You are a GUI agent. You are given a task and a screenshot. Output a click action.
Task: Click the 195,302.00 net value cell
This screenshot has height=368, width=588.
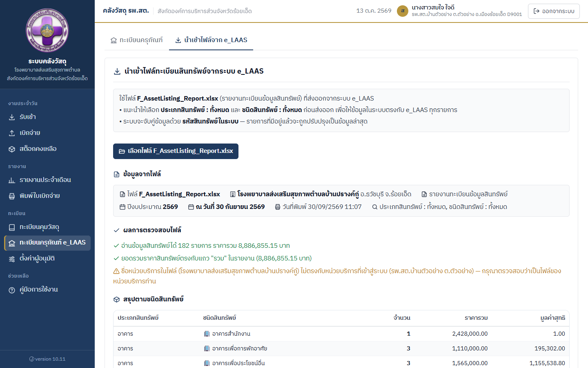pos(550,349)
